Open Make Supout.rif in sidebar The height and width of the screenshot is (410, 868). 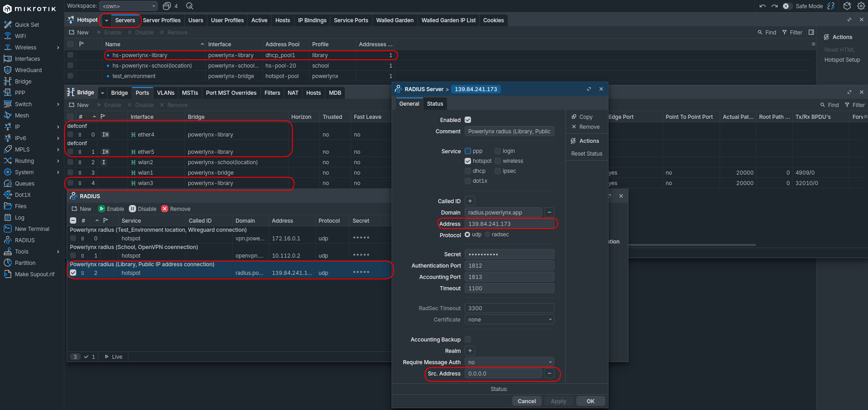[34, 274]
